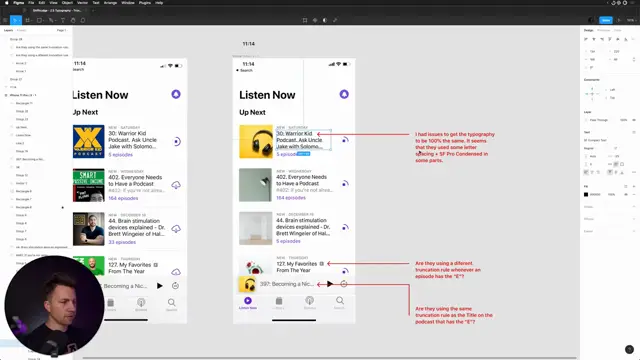Click the purple profile icon on right mockup
Viewport: 640px width, 360px height.
344,94
